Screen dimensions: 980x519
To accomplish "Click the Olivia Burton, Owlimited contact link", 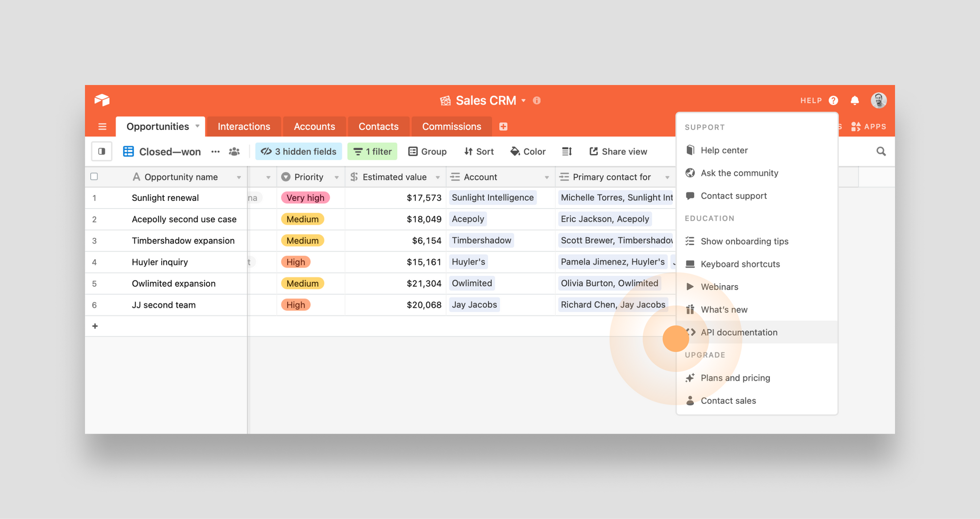I will 610,283.
